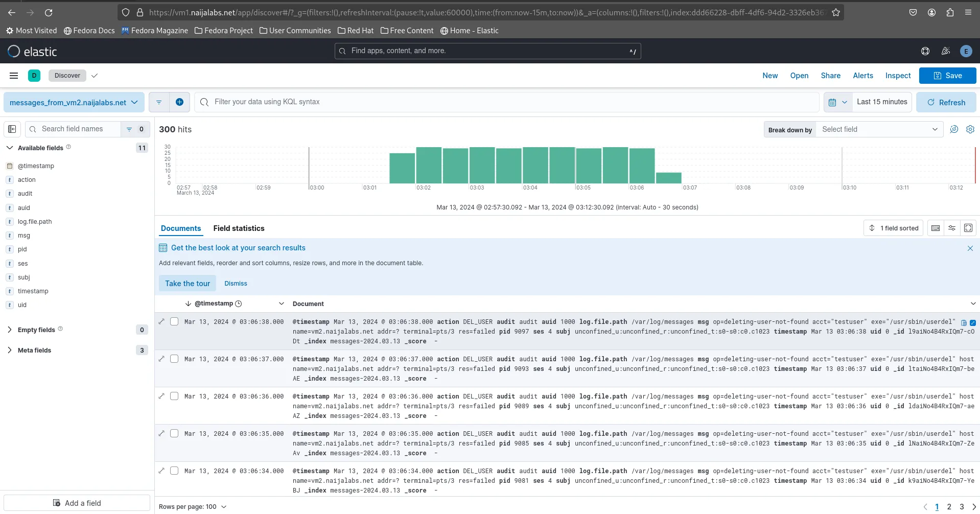Open the main navigation hamburger menu
Image resolution: width=980 pixels, height=514 pixels.
click(14, 76)
